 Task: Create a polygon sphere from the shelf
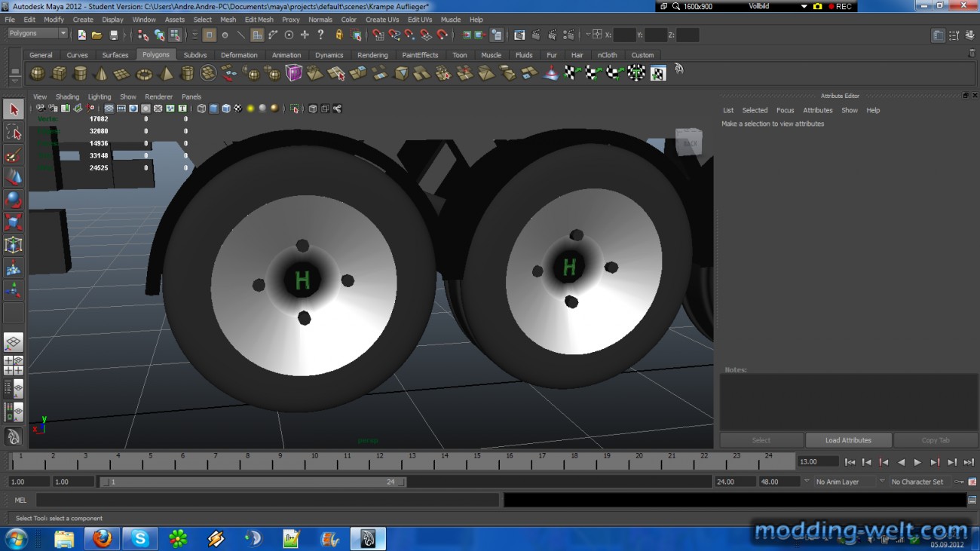pos(37,73)
